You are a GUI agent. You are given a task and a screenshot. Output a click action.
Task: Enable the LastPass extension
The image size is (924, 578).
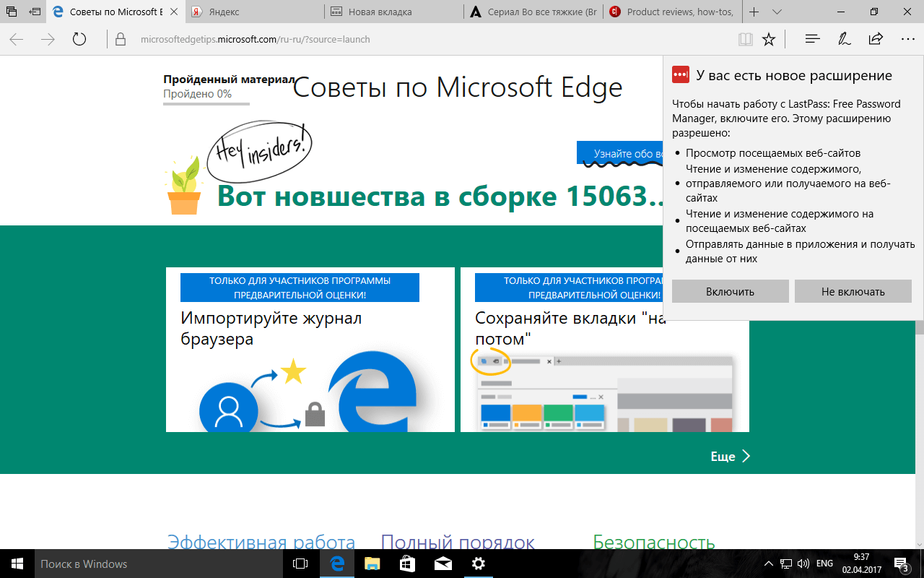tap(730, 291)
